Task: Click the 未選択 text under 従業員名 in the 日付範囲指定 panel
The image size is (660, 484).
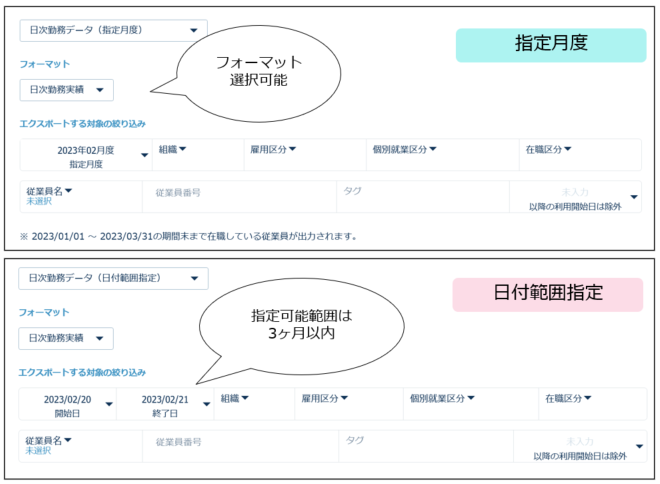Action: [x=38, y=451]
